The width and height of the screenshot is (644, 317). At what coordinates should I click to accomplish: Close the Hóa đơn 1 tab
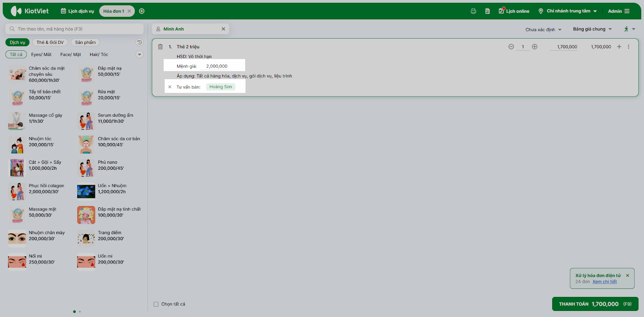point(129,11)
